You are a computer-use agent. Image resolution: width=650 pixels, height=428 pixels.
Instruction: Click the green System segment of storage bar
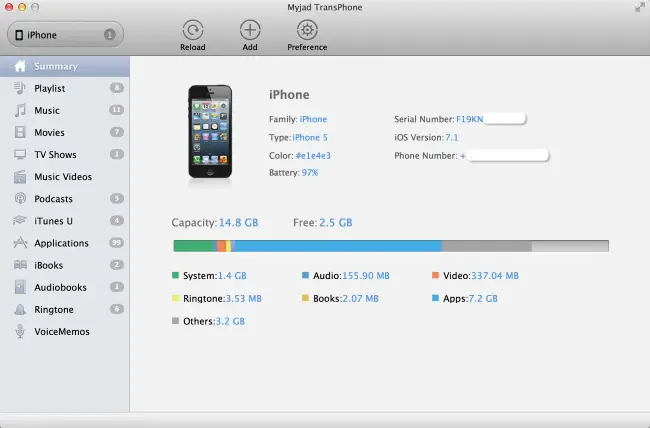click(x=193, y=246)
